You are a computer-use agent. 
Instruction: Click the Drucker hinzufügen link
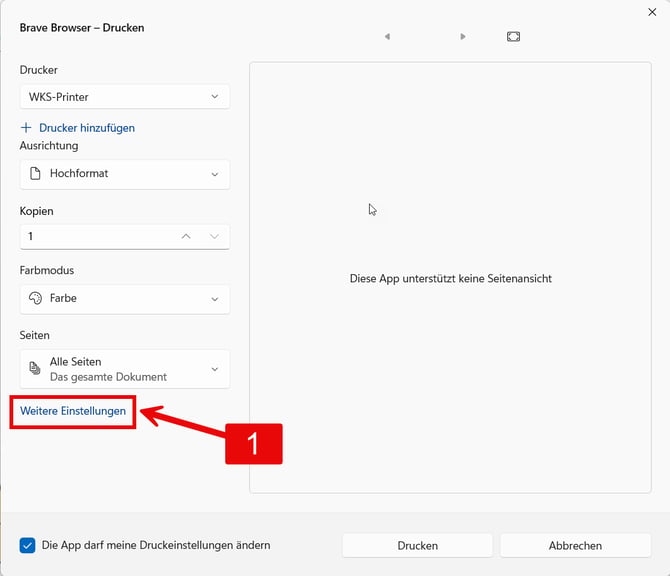click(x=87, y=128)
